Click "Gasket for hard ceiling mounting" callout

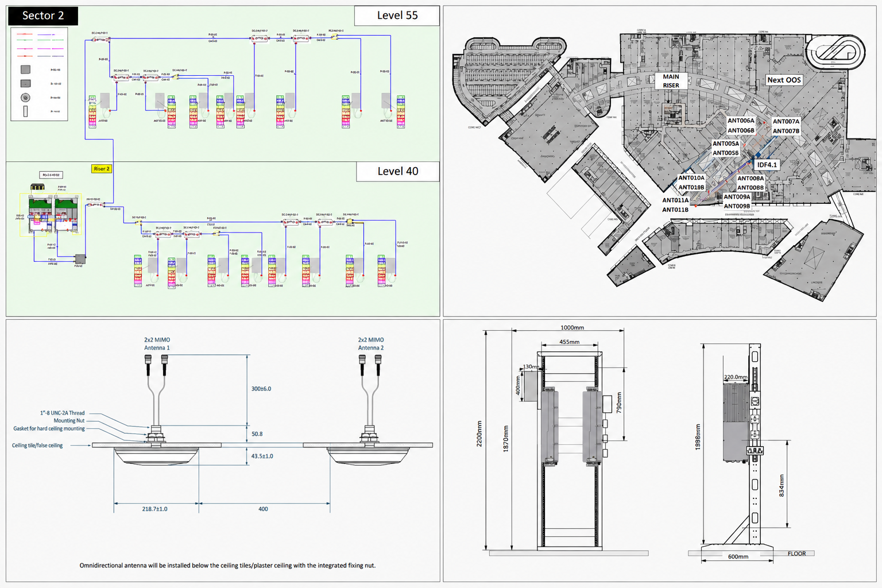pyautogui.click(x=49, y=428)
